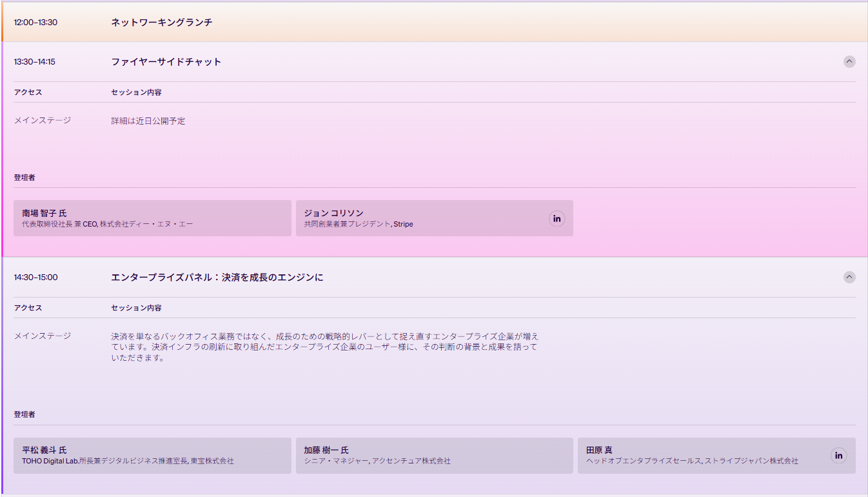
Task: Open speaker card 田原 真
Action: pos(716,456)
